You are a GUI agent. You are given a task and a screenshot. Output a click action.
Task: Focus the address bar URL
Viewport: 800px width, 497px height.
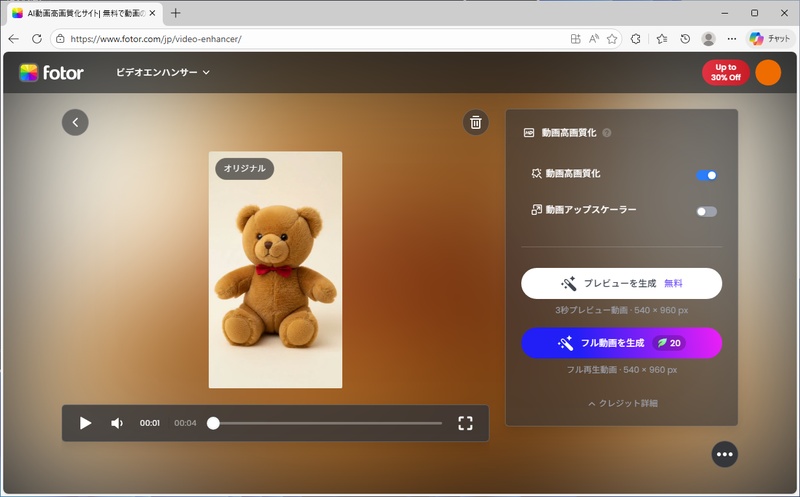pyautogui.click(x=156, y=39)
